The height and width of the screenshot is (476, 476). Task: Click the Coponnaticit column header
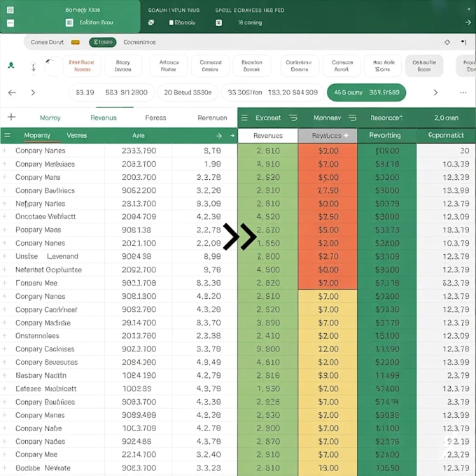click(446, 135)
